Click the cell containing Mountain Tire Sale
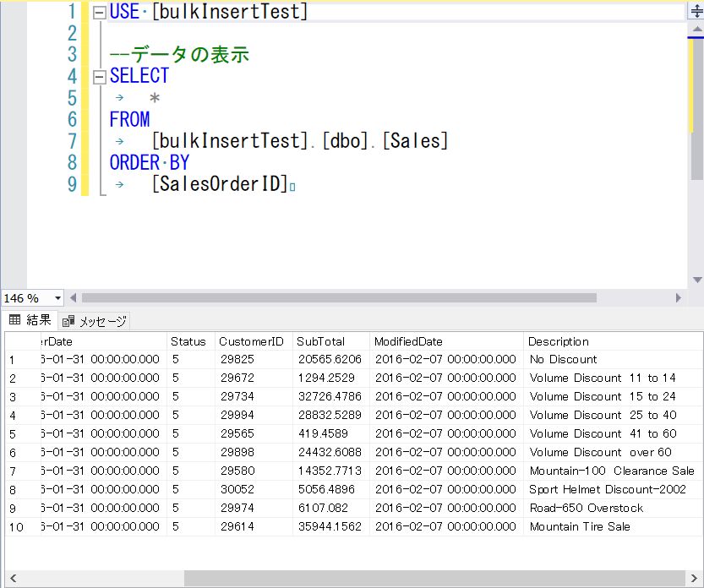Screen dimensions: 704x588 580,526
